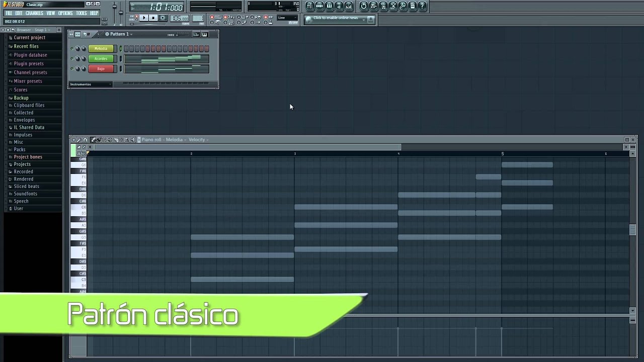Open the FILE menu

(x=9, y=13)
